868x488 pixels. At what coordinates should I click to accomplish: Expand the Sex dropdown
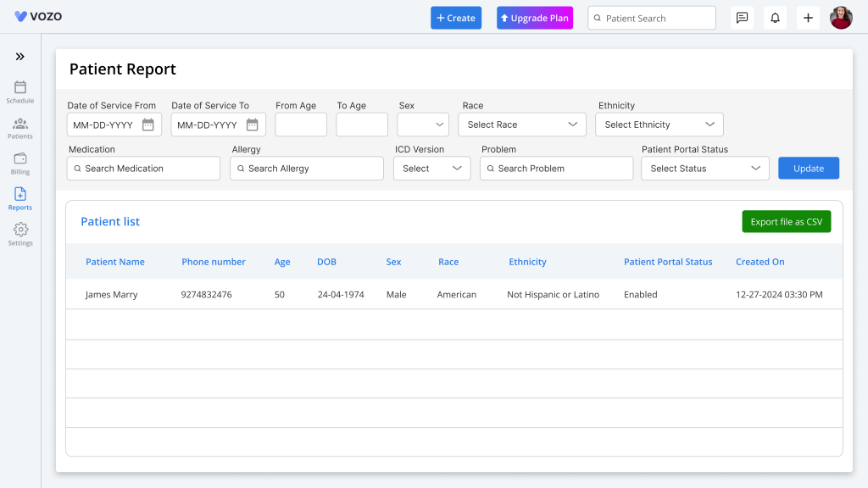(x=422, y=125)
